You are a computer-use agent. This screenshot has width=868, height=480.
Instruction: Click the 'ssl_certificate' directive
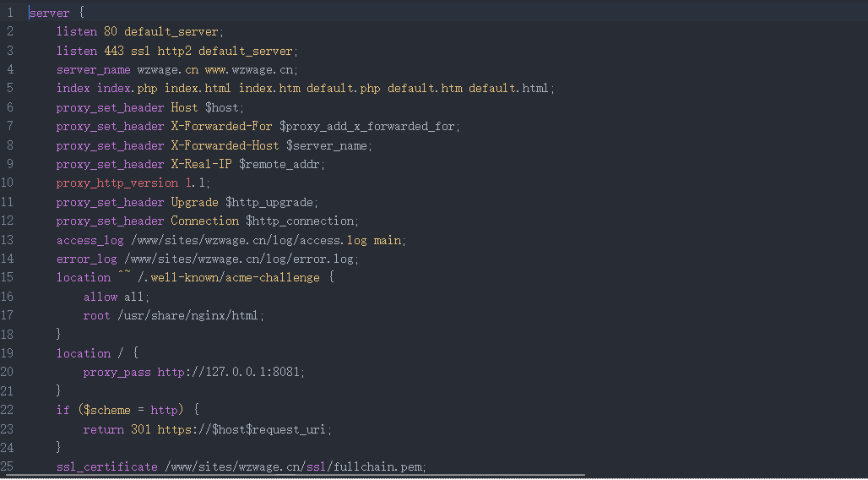(107, 466)
